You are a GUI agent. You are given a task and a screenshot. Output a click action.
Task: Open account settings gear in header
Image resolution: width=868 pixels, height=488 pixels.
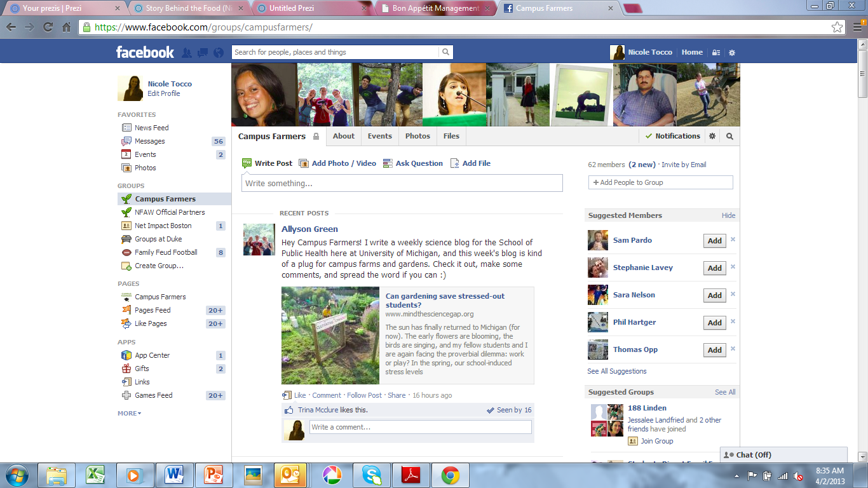[x=732, y=53]
